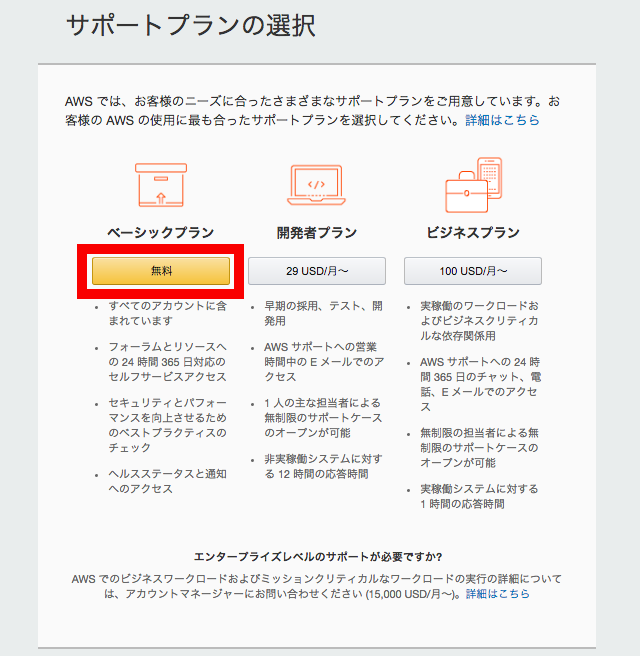Click the paragraph mentioning 15,000 USD/月〜
640x656 pixels.
(x=317, y=587)
